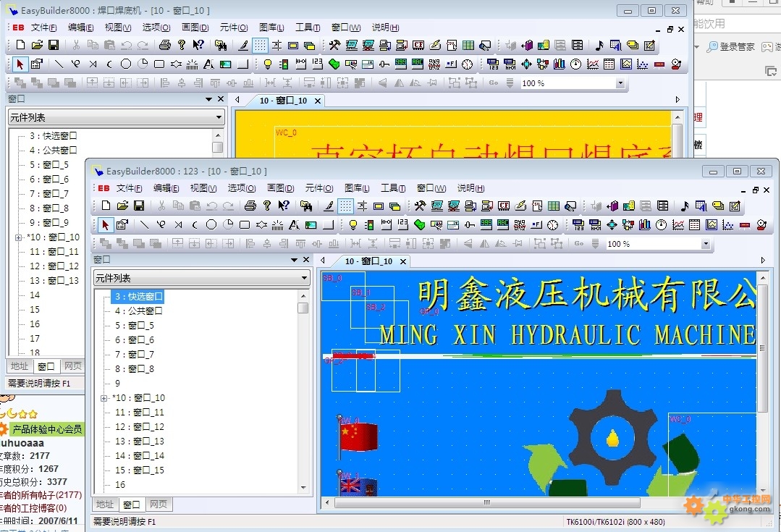Open 窗口 panel menu arrow in back window

point(208,99)
